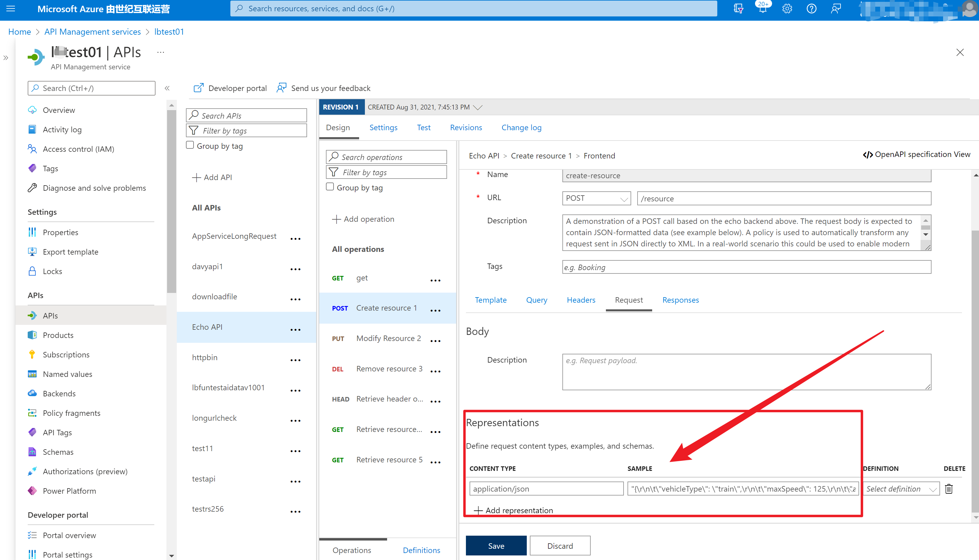
Task: Open Cloud Shell icon in top bar
Action: 738,9
